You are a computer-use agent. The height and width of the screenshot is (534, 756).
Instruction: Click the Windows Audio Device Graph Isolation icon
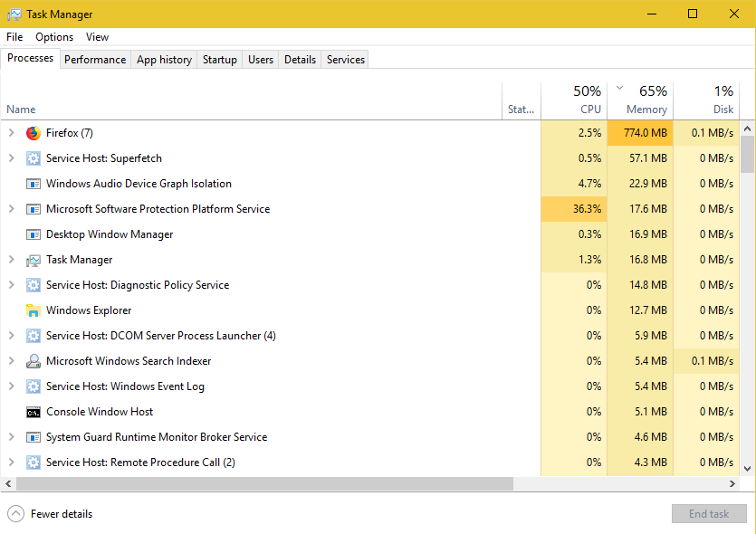[x=33, y=184]
